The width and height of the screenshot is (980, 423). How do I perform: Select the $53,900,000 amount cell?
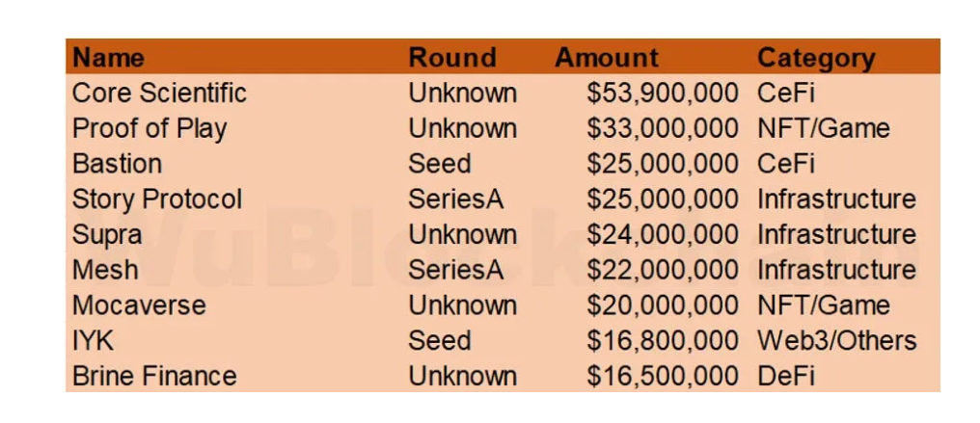663,93
